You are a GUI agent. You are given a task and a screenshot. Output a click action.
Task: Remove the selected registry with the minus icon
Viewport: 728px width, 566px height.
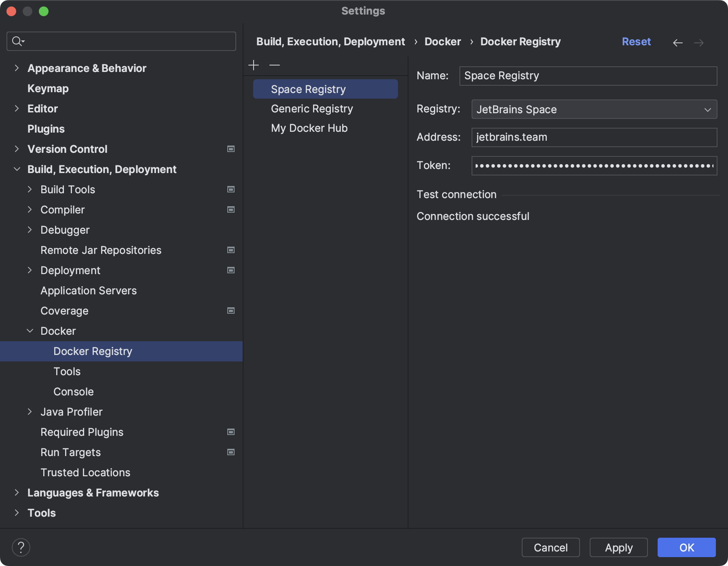click(274, 65)
